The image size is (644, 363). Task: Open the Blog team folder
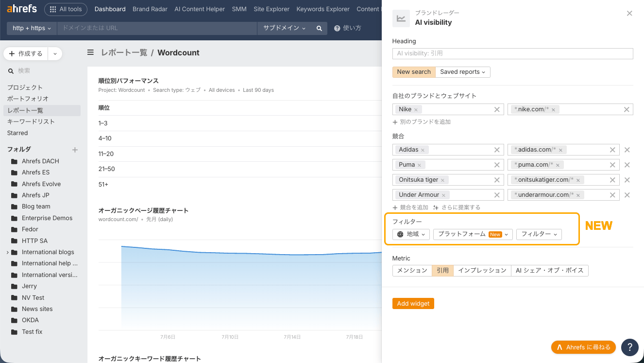(x=36, y=207)
